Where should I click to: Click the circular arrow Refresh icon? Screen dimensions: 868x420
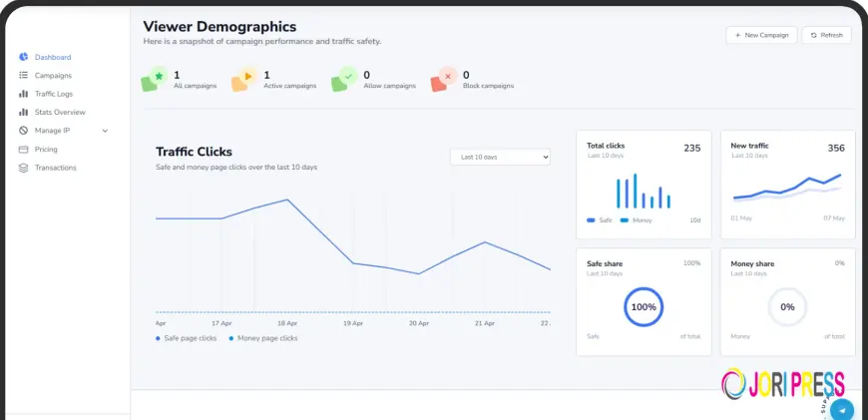point(814,35)
